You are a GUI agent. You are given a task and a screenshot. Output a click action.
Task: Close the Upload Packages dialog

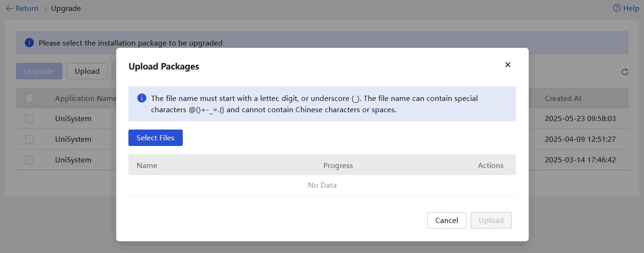click(x=508, y=65)
